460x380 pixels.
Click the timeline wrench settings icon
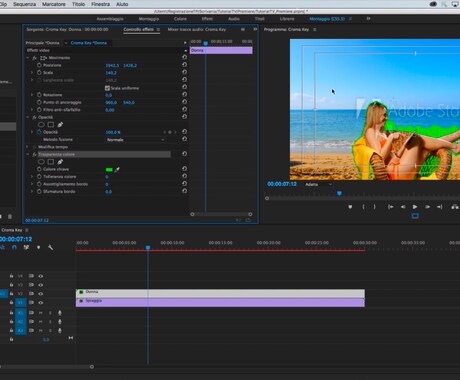[51, 247]
